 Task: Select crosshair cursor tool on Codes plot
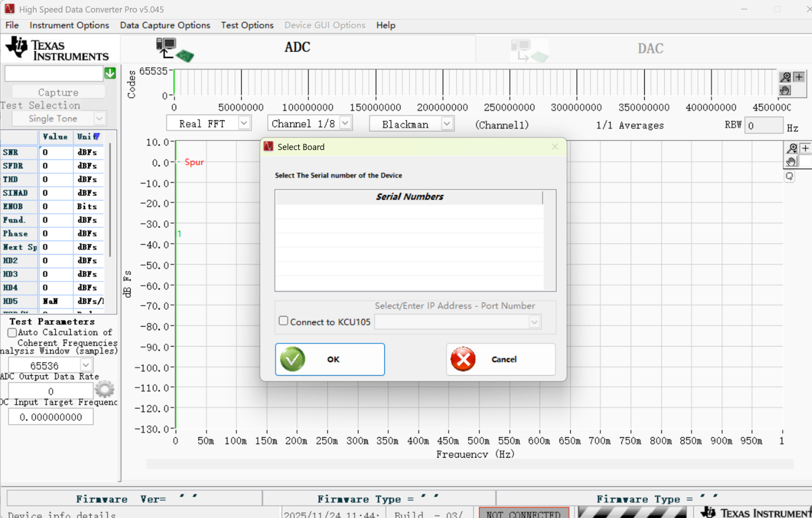(799, 77)
